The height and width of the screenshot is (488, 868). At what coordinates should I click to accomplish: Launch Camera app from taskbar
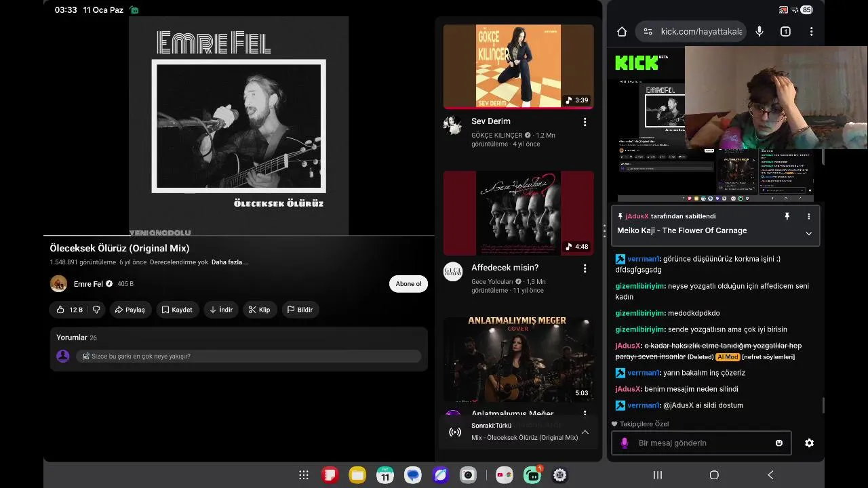coord(468,475)
